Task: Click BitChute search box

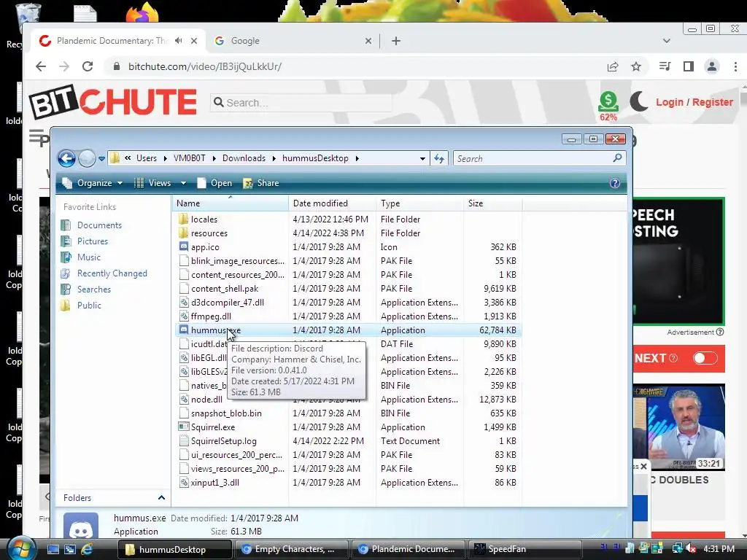Action: (x=301, y=102)
